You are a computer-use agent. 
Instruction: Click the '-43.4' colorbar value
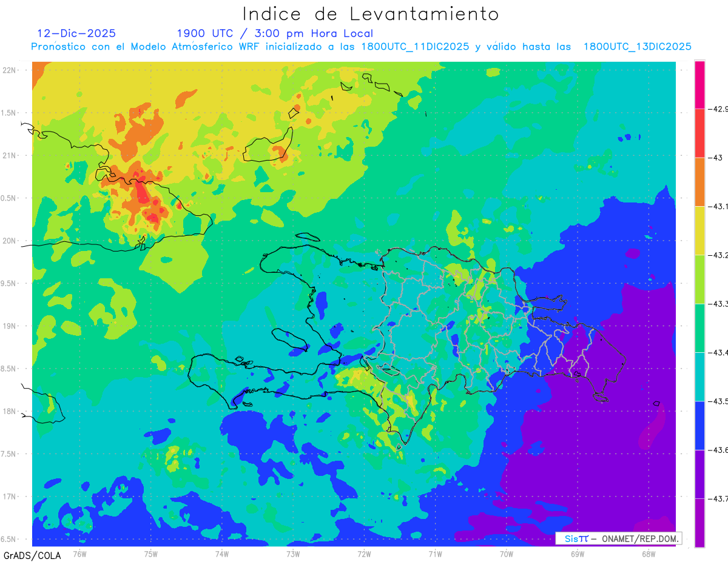pyautogui.click(x=718, y=352)
